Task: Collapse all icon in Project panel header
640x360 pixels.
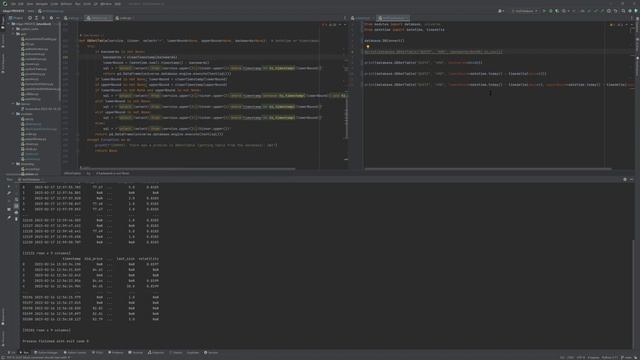Action: (43, 18)
